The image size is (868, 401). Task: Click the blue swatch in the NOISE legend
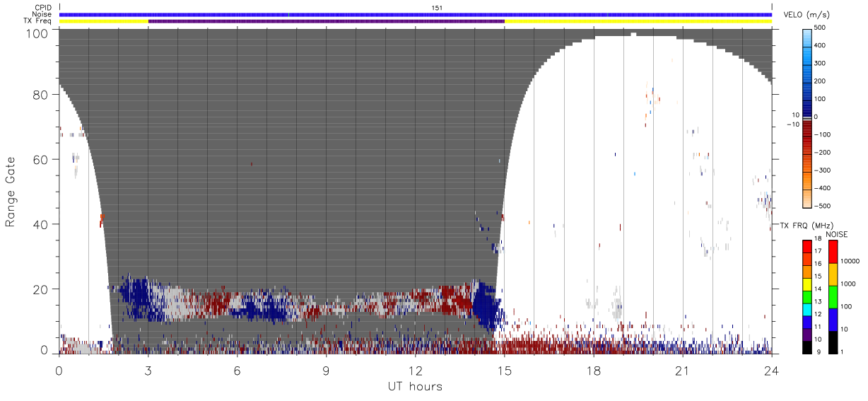(833, 319)
